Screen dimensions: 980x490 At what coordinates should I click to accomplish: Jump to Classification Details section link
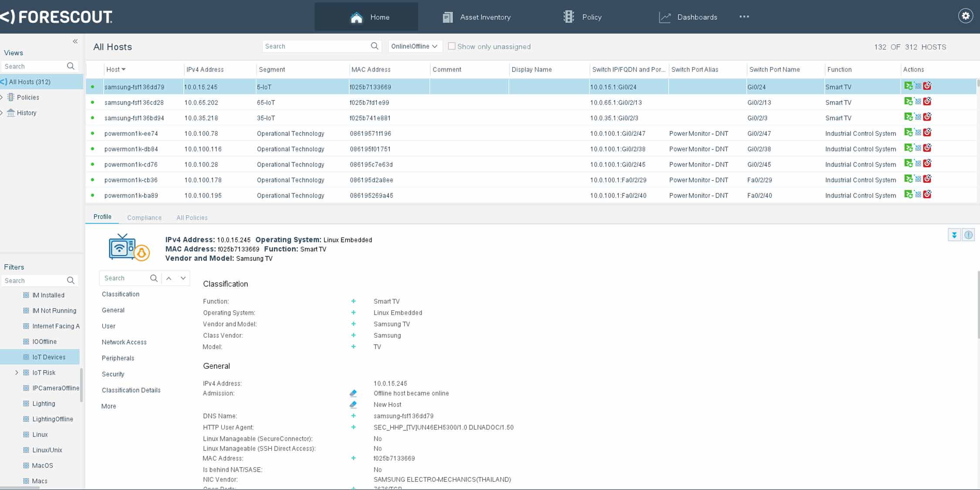(131, 390)
